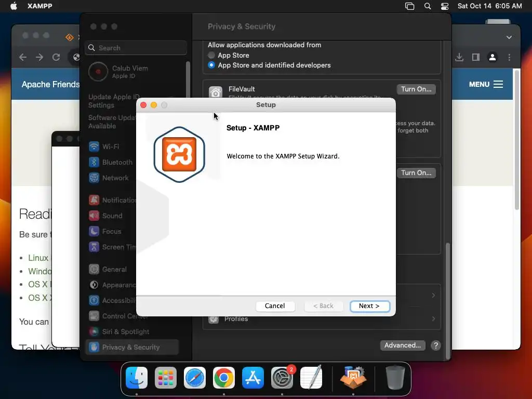Open Control Center in menu bar
532x399 pixels.
(445, 6)
